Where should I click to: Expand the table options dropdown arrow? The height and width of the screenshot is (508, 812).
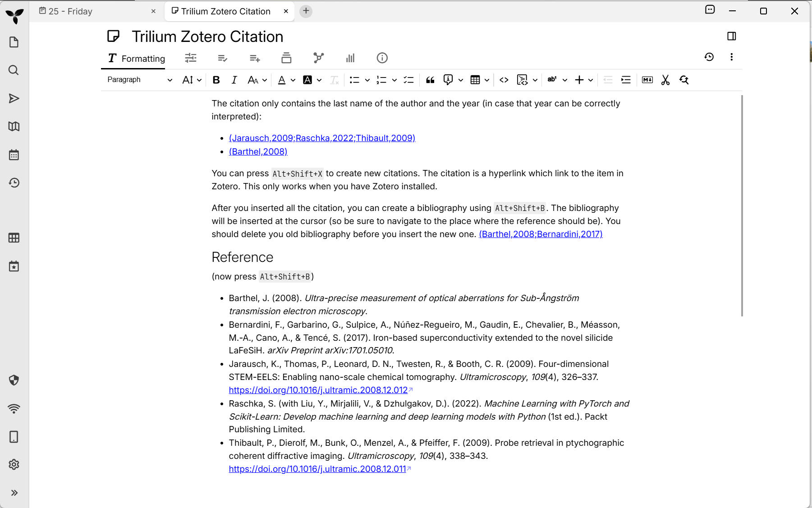pos(487,80)
